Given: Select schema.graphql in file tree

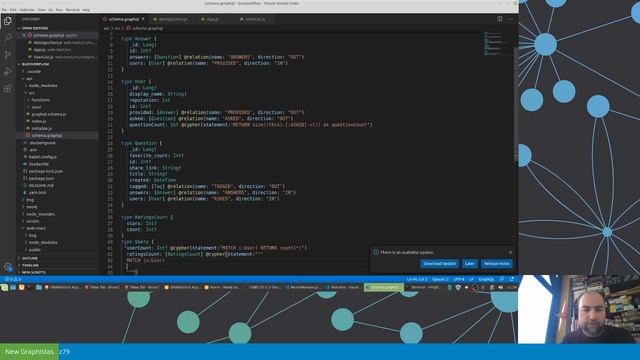Looking at the screenshot, I should [47, 136].
